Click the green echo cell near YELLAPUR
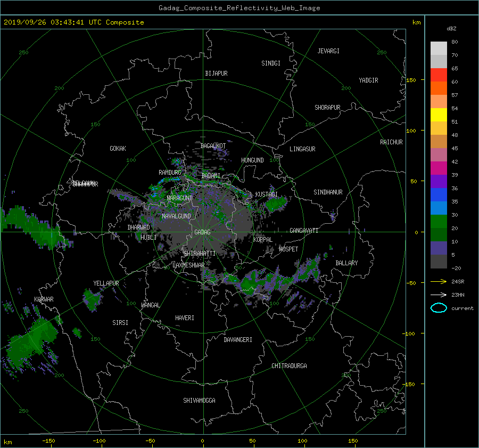479x448 pixels. [92, 300]
